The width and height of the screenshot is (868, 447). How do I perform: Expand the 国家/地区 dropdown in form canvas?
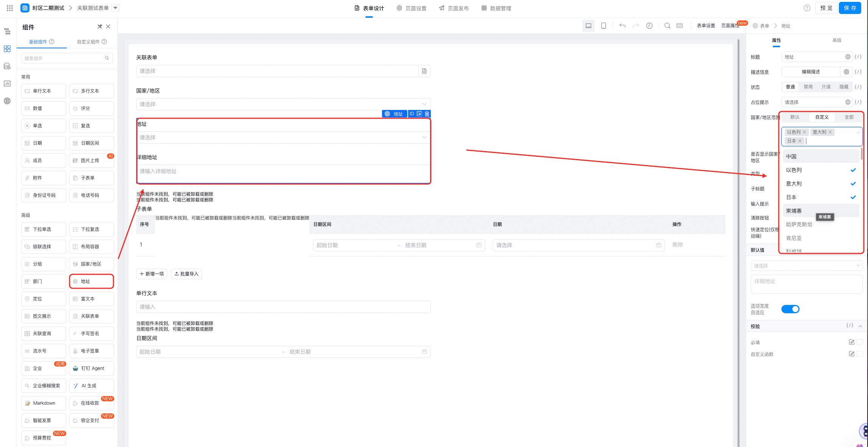[283, 104]
